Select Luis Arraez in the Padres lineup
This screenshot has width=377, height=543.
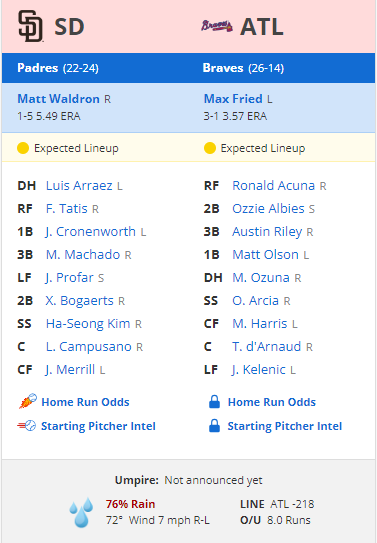(x=79, y=186)
